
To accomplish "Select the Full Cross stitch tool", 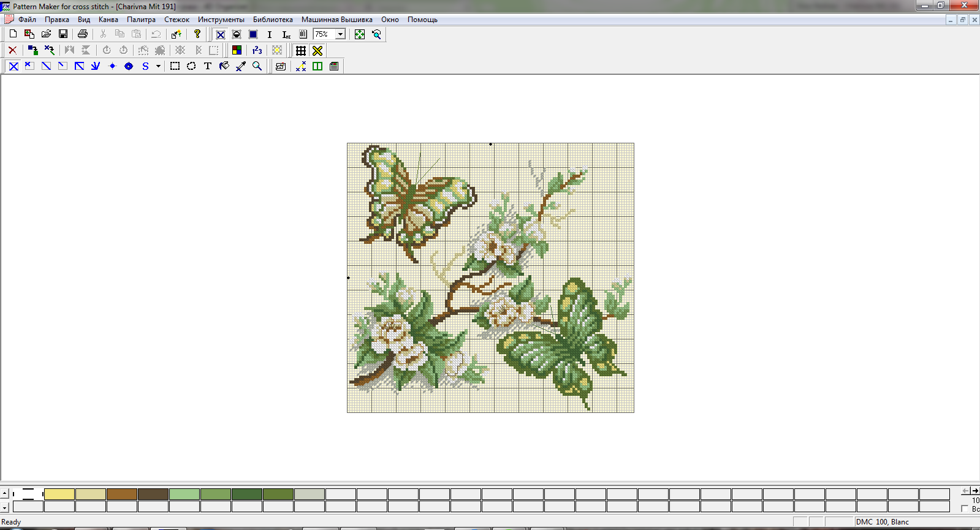I will [13, 66].
